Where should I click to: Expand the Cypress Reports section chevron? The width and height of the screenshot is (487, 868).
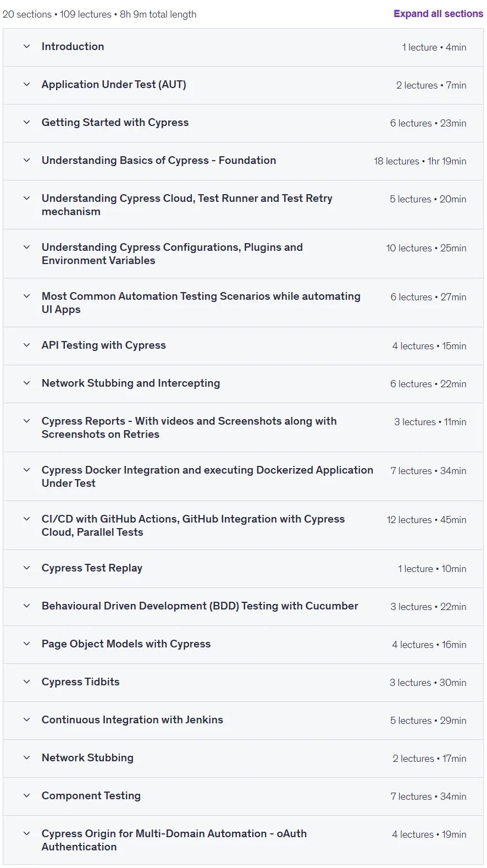coord(26,421)
